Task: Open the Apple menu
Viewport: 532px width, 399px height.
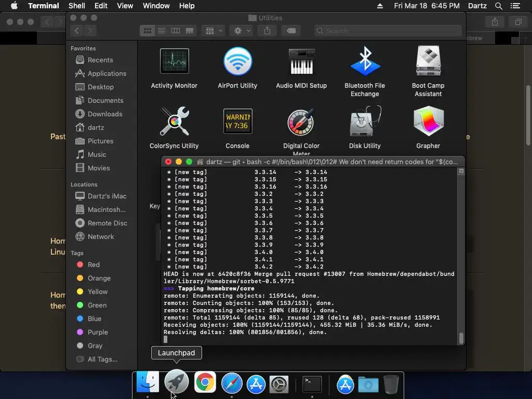Action: click(x=14, y=6)
